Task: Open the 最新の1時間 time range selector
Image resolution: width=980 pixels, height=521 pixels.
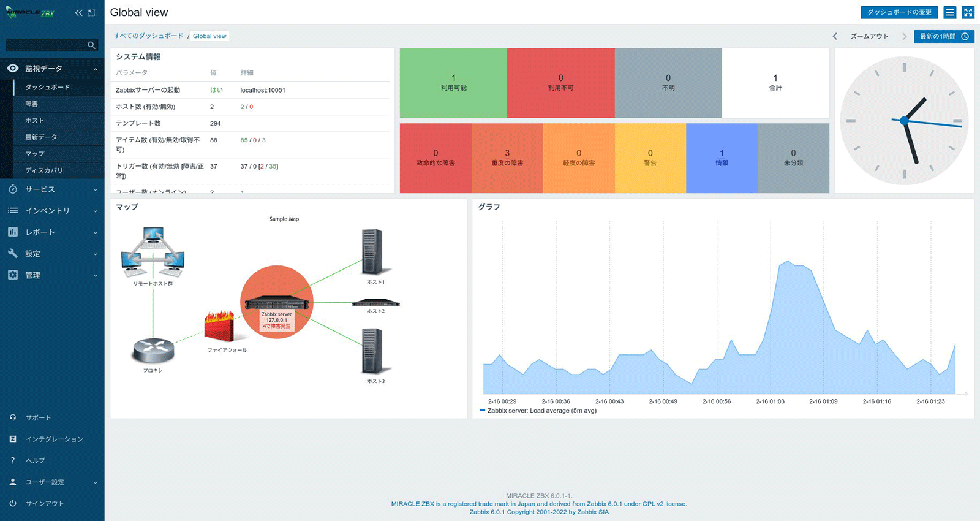Action: [x=943, y=37]
